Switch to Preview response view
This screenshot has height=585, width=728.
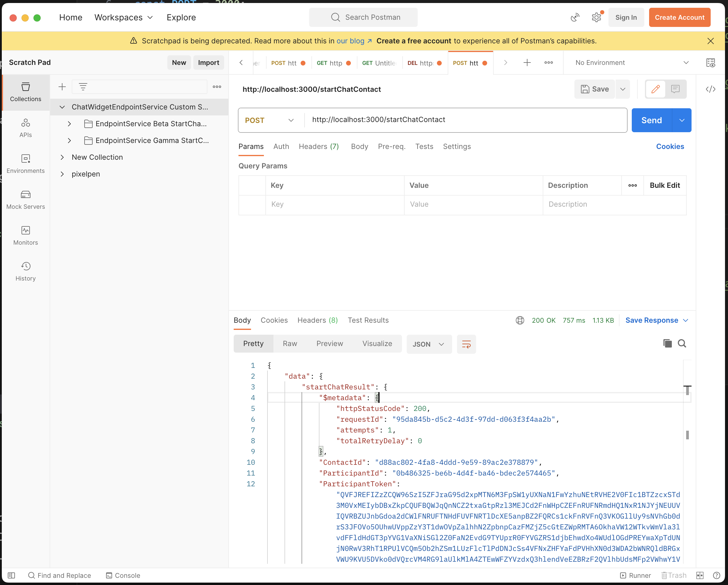(330, 343)
